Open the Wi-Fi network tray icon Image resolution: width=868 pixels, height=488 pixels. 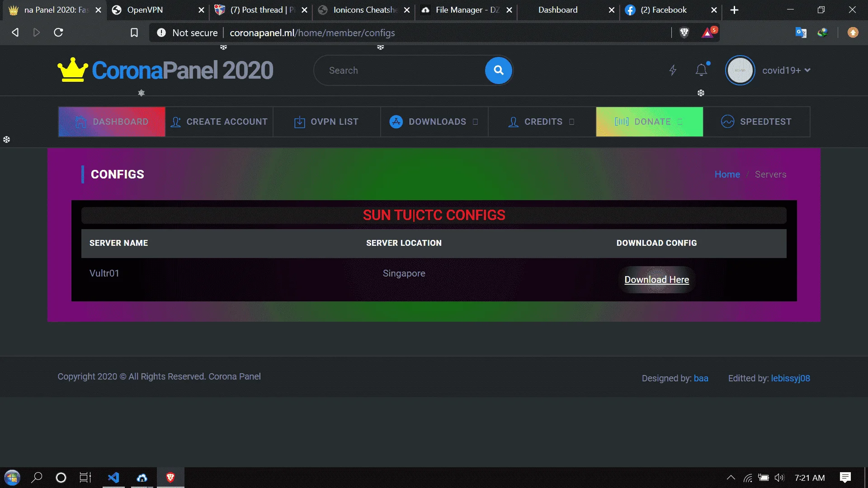click(x=748, y=478)
